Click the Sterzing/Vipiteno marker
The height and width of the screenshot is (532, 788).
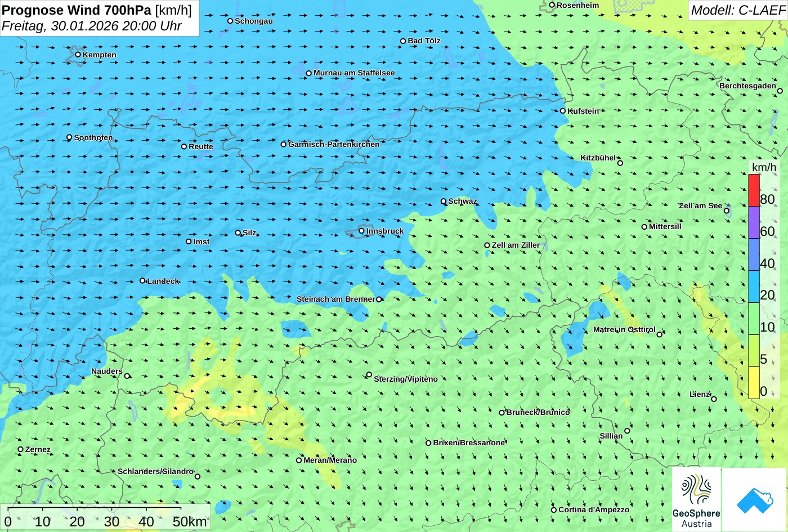click(x=369, y=374)
